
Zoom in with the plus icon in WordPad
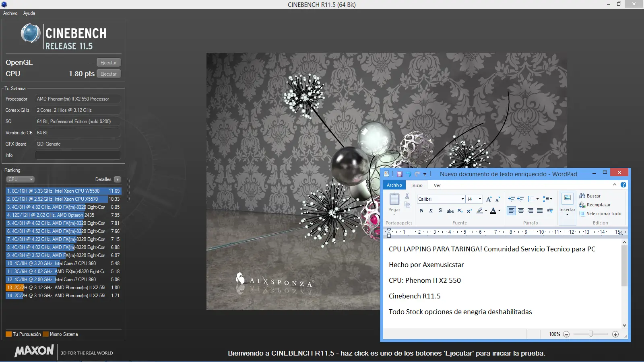click(x=615, y=334)
